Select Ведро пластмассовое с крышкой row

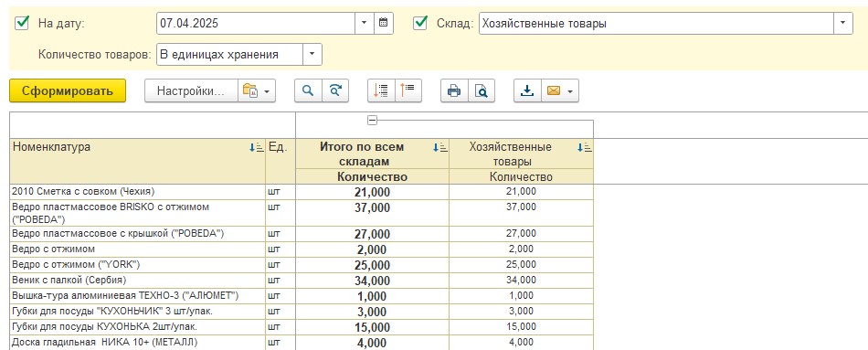(138, 234)
